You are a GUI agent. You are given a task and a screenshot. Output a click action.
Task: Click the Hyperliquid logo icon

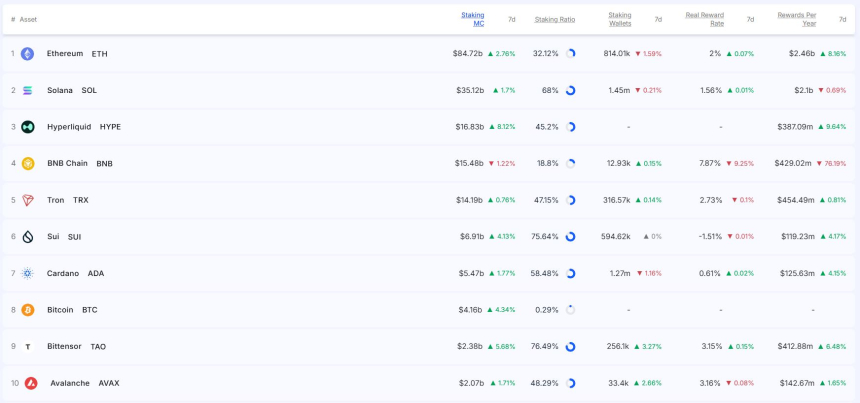[x=27, y=127]
